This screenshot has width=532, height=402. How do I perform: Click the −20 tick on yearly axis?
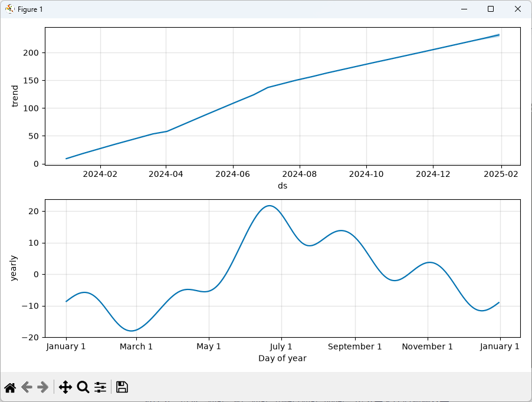tap(31, 338)
